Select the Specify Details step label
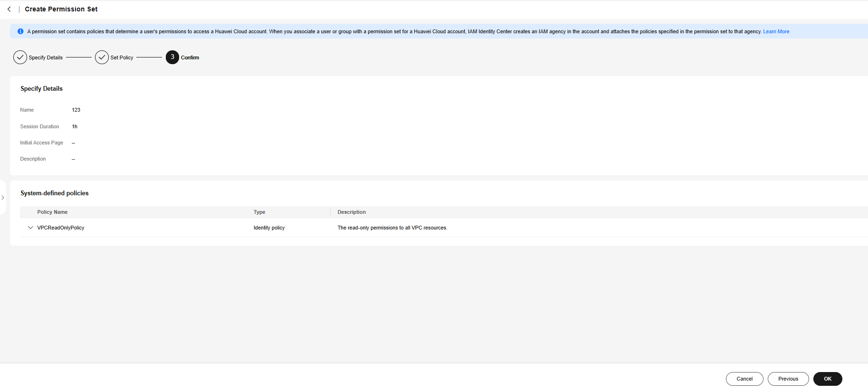This screenshot has height=392, width=868. 46,57
